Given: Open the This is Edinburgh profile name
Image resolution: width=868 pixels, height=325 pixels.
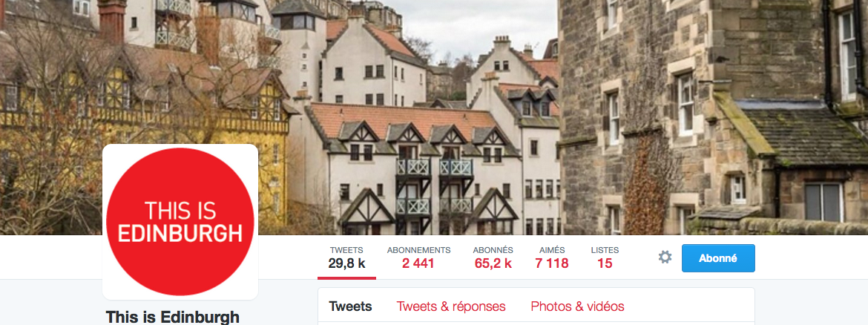Looking at the screenshot, I should click(173, 318).
